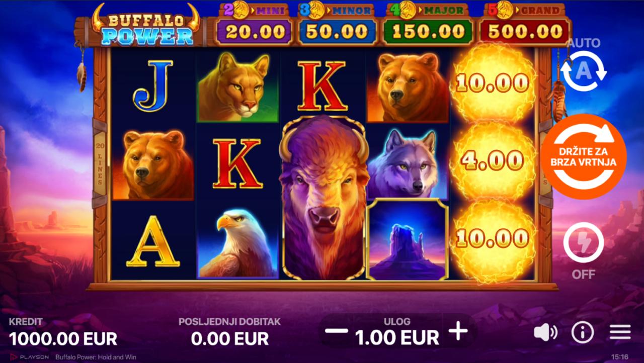Select the Major 150.00 jackpot panel
This screenshot has width=644, height=363.
tap(428, 25)
